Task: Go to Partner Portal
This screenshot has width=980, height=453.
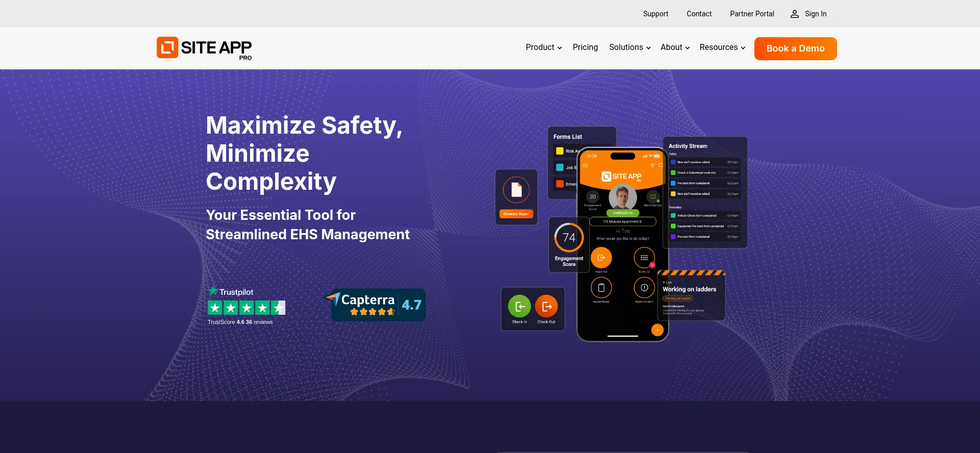Action: point(752,14)
